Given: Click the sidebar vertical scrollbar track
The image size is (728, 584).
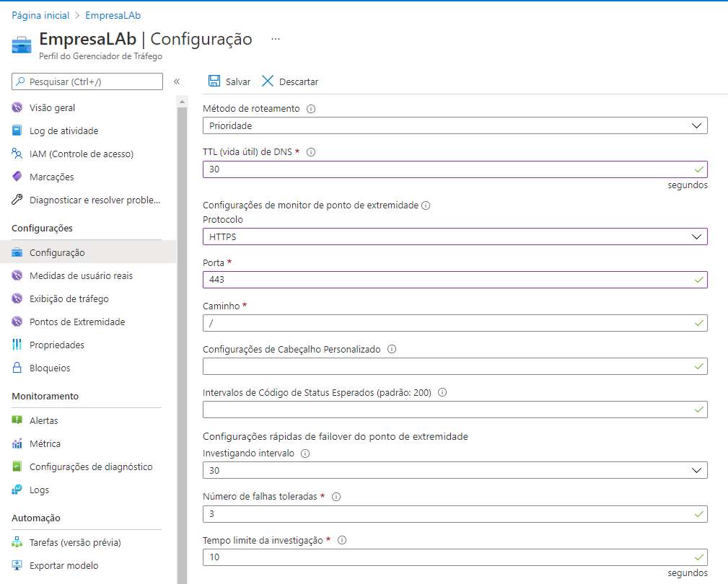Looking at the screenshot, I should pos(182,345).
